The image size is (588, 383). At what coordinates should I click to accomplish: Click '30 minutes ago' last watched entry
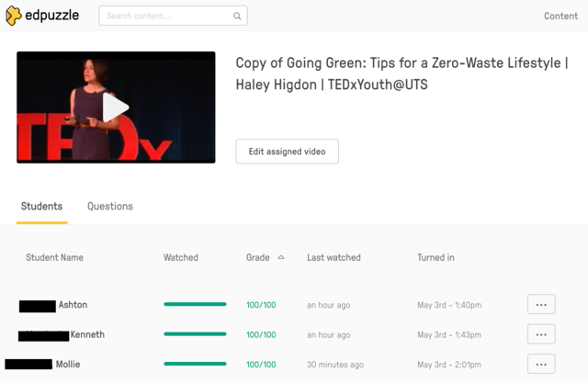pyautogui.click(x=335, y=365)
